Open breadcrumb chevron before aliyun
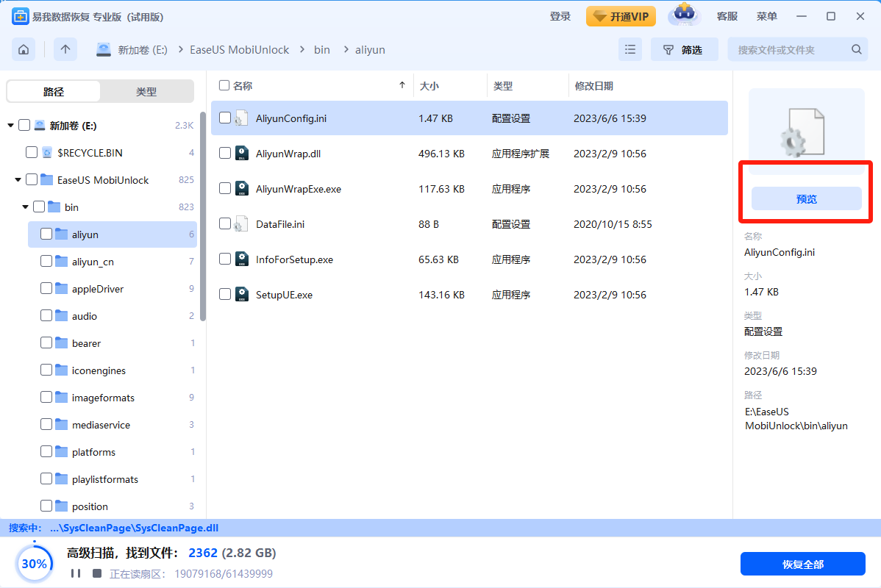881x588 pixels. (x=345, y=49)
